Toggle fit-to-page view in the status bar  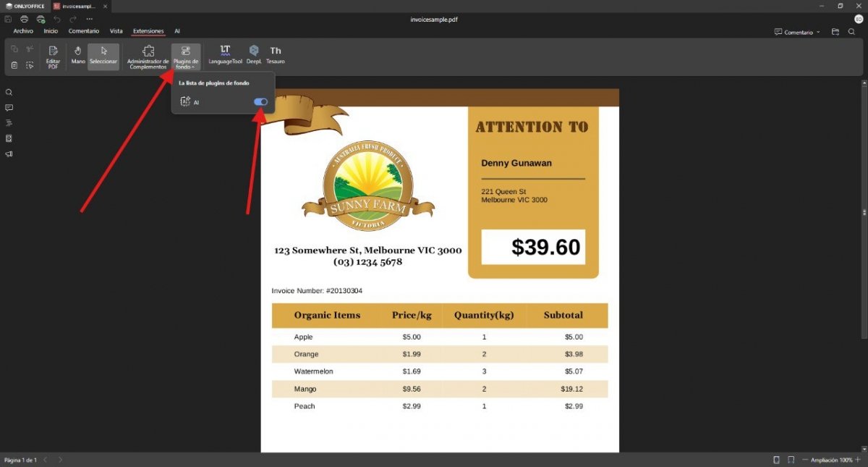coord(776,460)
